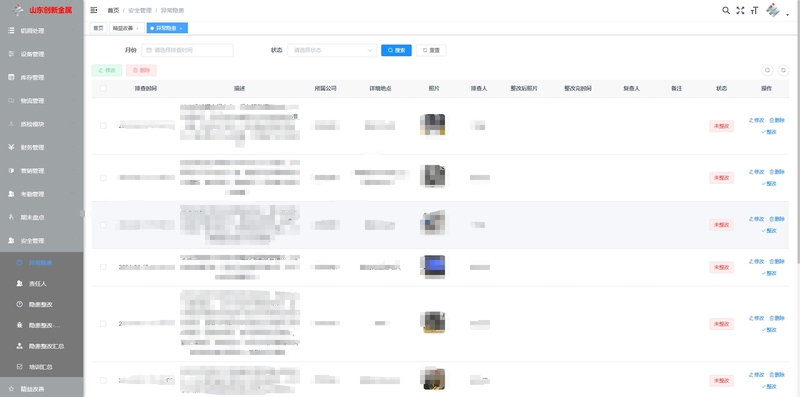
Task: Click the 月份 date picker input field
Action: [x=187, y=50]
